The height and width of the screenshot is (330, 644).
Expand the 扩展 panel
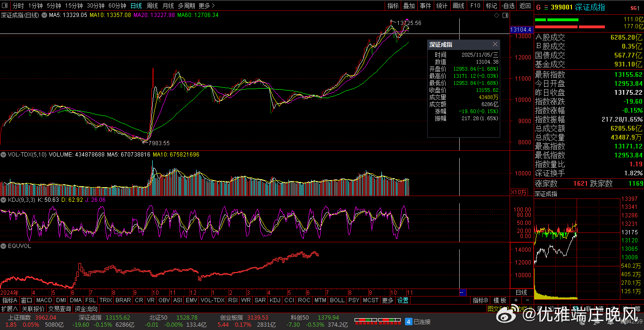[x=9, y=309]
